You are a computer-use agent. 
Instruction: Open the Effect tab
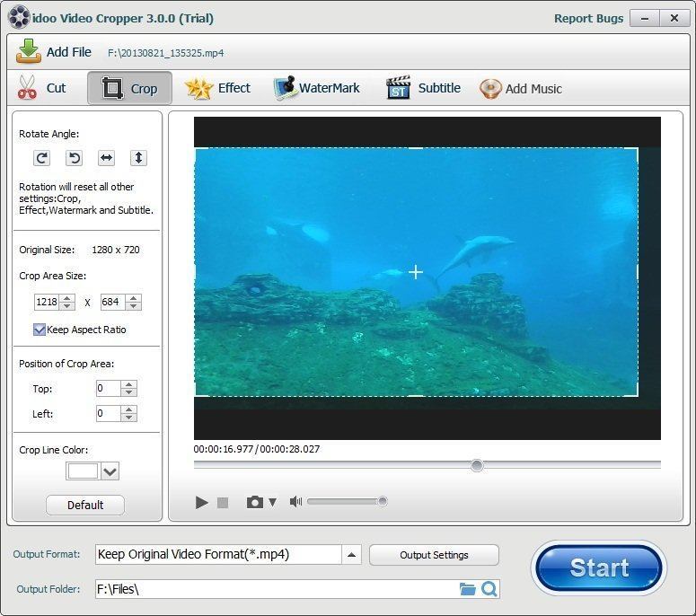click(x=217, y=88)
